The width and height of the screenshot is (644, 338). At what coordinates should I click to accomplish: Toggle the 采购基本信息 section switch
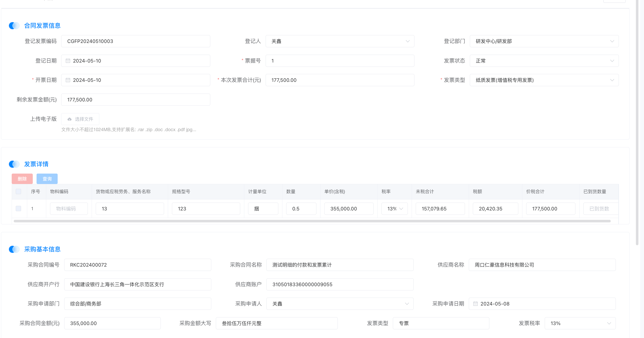(x=14, y=249)
